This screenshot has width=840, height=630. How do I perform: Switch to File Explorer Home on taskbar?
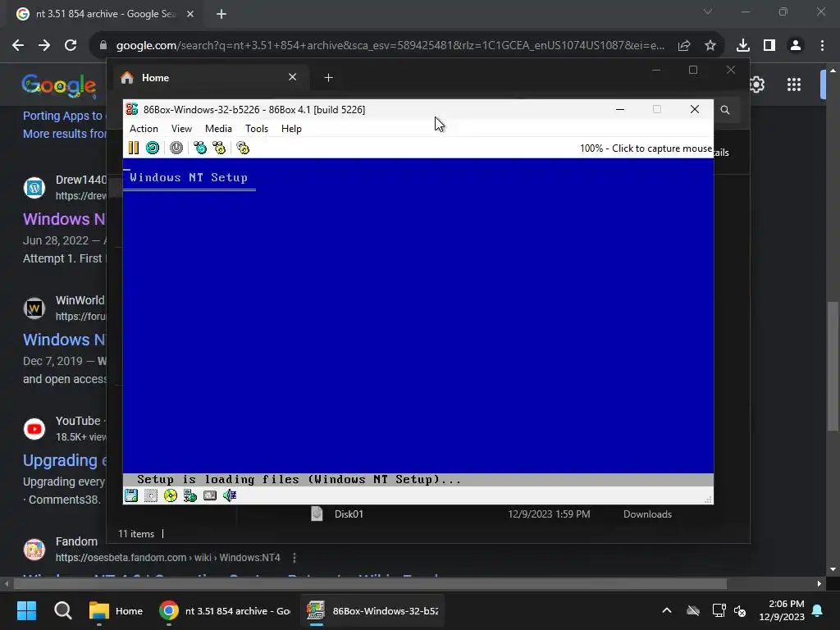coord(116,610)
